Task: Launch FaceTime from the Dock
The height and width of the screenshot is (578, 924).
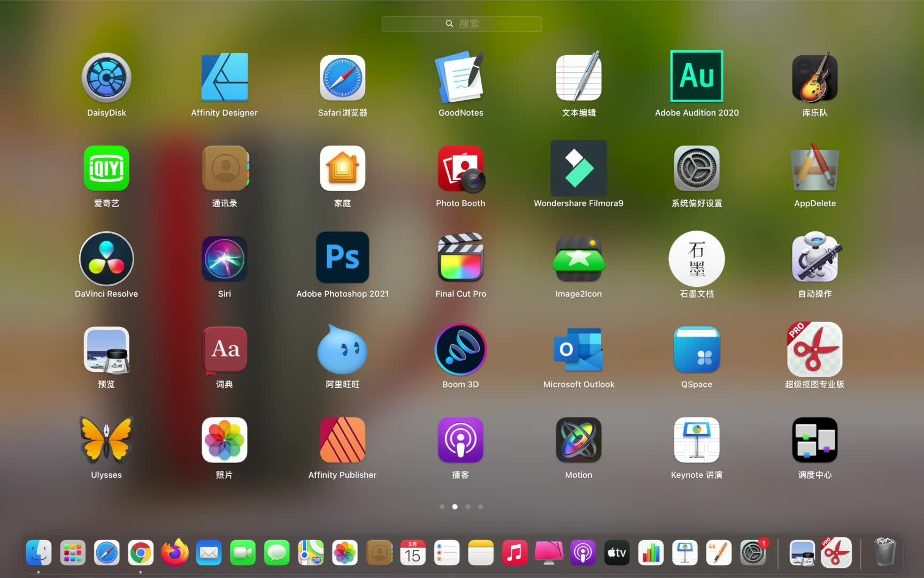Action: pyautogui.click(x=243, y=552)
